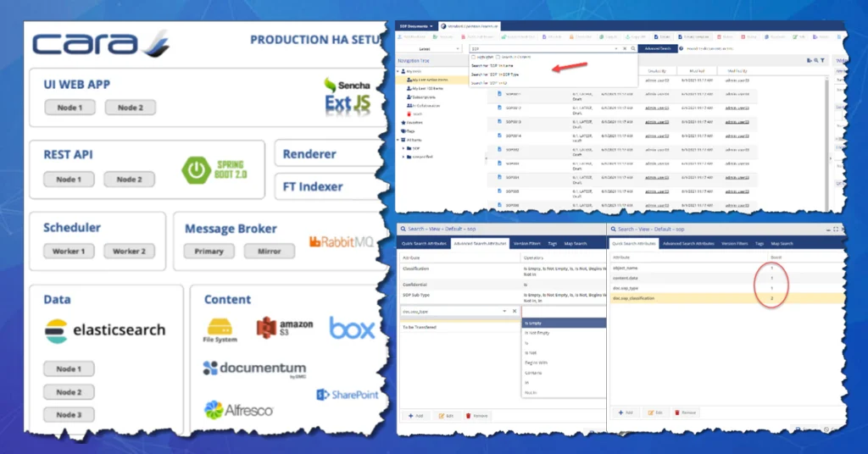
Task: Open the SOP Documents dropdown tab
Action: pos(416,26)
